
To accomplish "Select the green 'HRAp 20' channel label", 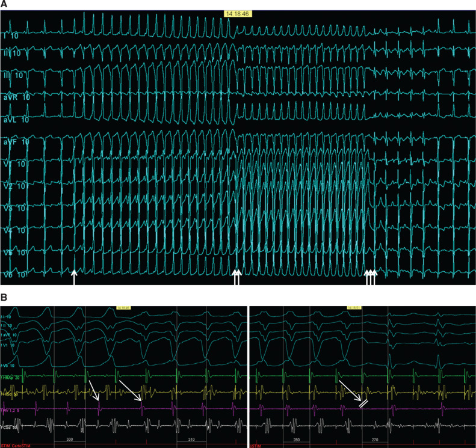I will tap(10, 378).
